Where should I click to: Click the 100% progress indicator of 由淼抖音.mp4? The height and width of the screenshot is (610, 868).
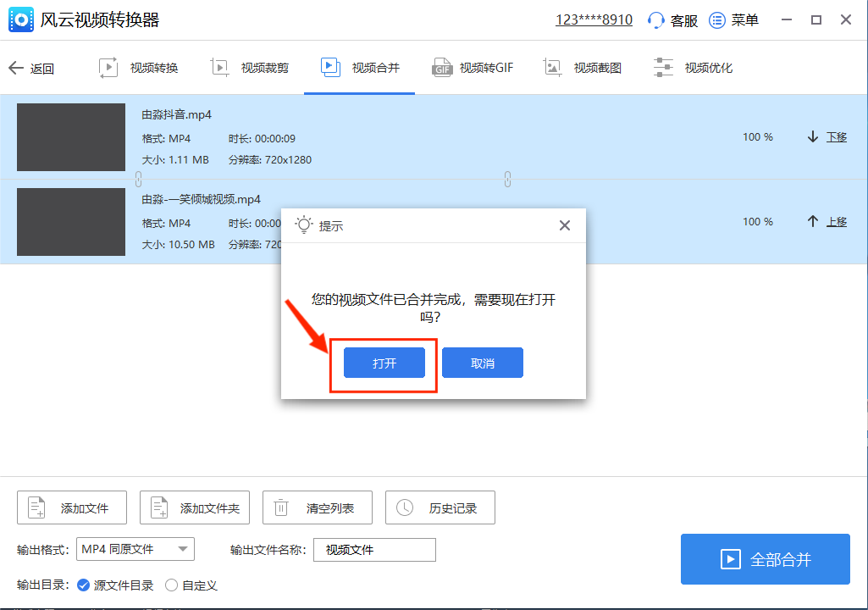pos(758,136)
